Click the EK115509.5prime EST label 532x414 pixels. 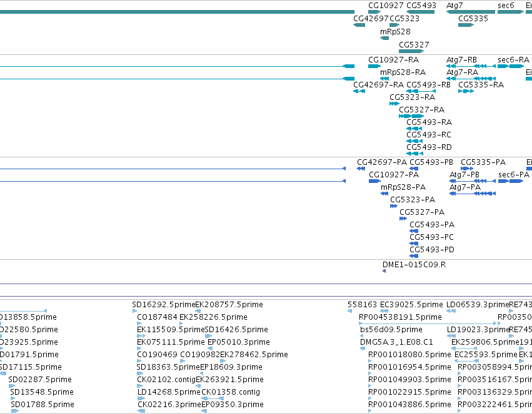[x=171, y=330]
